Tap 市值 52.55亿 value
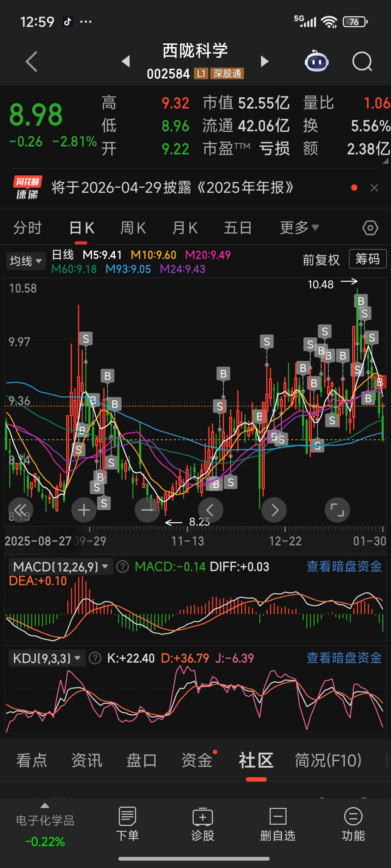This screenshot has height=868, width=391. pyautogui.click(x=264, y=103)
